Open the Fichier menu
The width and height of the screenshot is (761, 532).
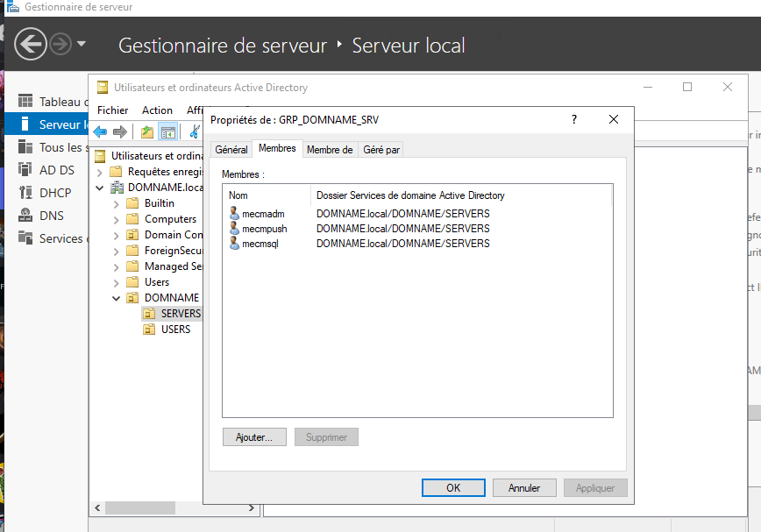tap(112, 110)
